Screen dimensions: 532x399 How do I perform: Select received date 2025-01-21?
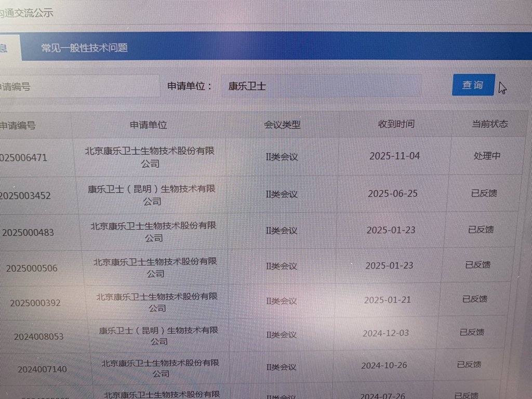[x=388, y=300]
